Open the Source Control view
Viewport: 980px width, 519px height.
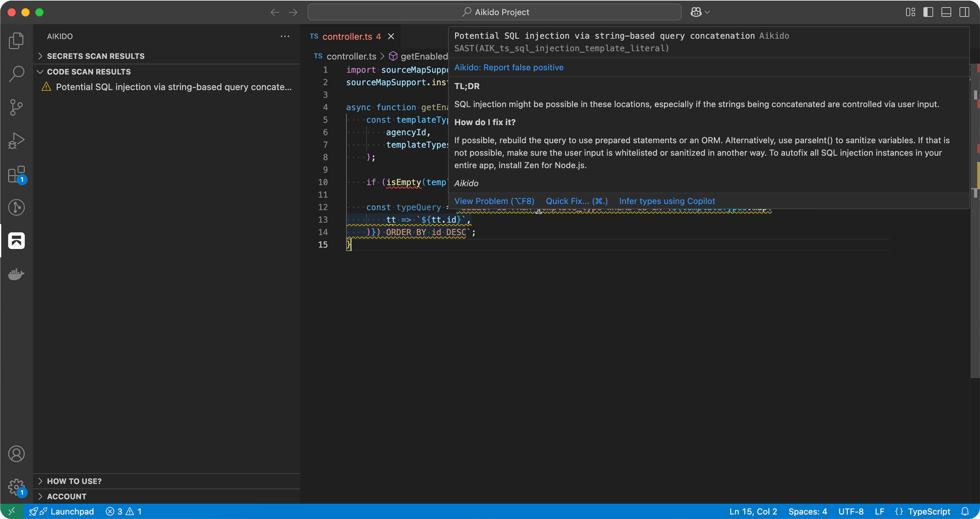(x=16, y=107)
